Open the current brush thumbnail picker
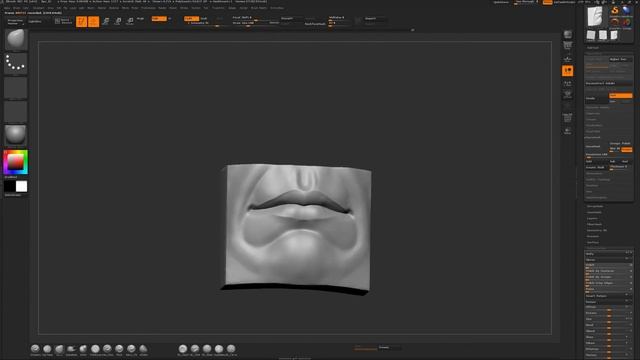640x360 pixels. tap(16, 40)
